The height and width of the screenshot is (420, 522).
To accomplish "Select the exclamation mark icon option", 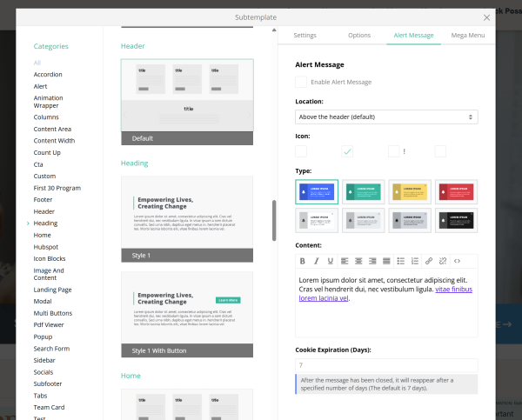I will (394, 151).
